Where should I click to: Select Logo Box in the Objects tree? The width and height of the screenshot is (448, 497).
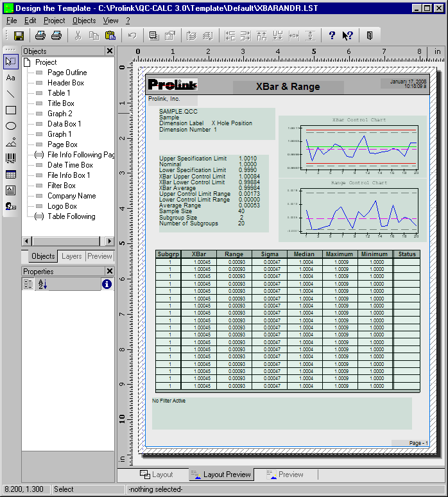tap(62, 206)
